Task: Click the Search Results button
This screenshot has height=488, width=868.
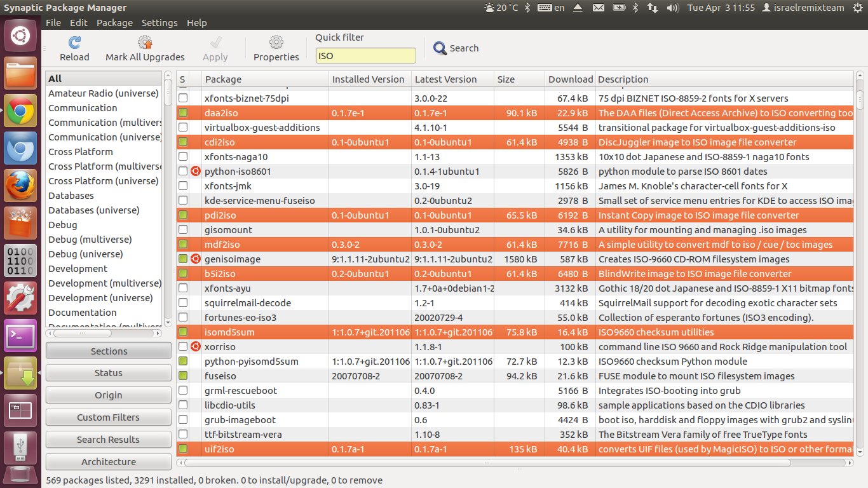Action: (x=109, y=440)
